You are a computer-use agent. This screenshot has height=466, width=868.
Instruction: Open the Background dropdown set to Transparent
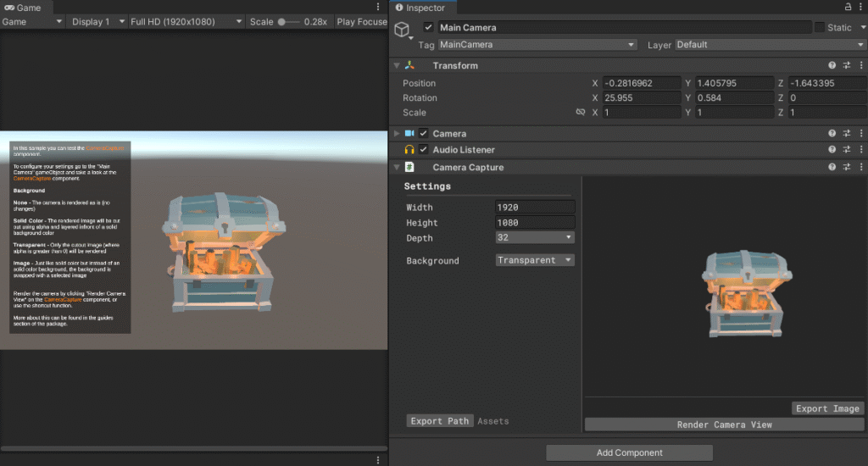535,260
